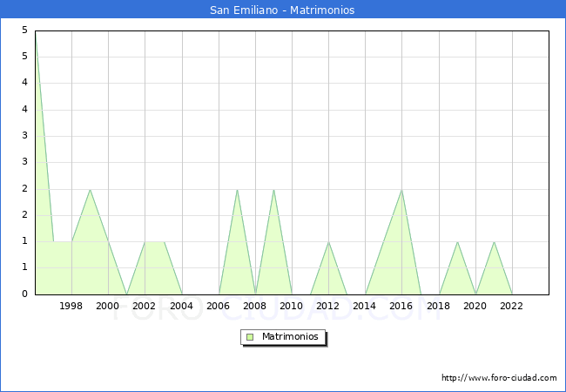Open the foro-ciudad.com URL link
Viewport: 566px width, 392px height.
click(x=499, y=378)
